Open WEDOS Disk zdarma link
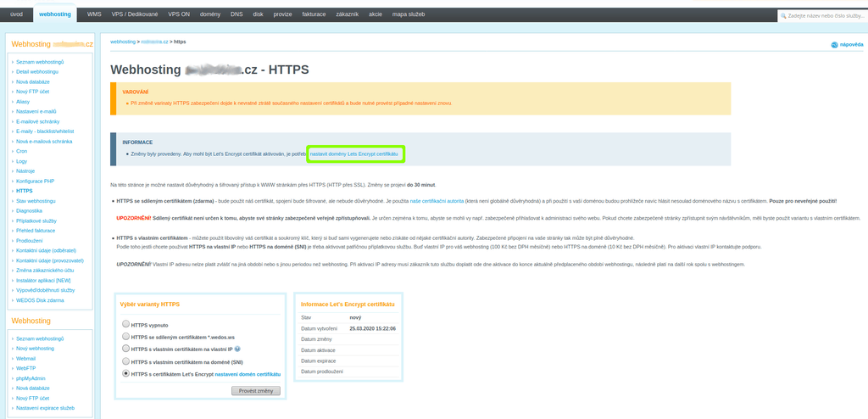 tap(40, 300)
